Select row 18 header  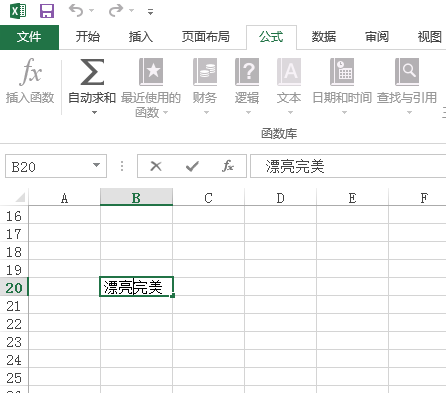tap(14, 252)
